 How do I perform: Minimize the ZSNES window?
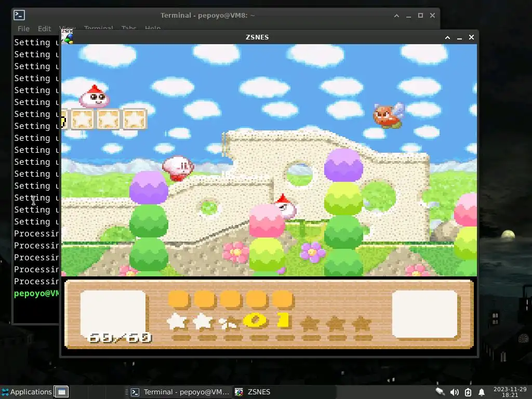click(x=459, y=37)
